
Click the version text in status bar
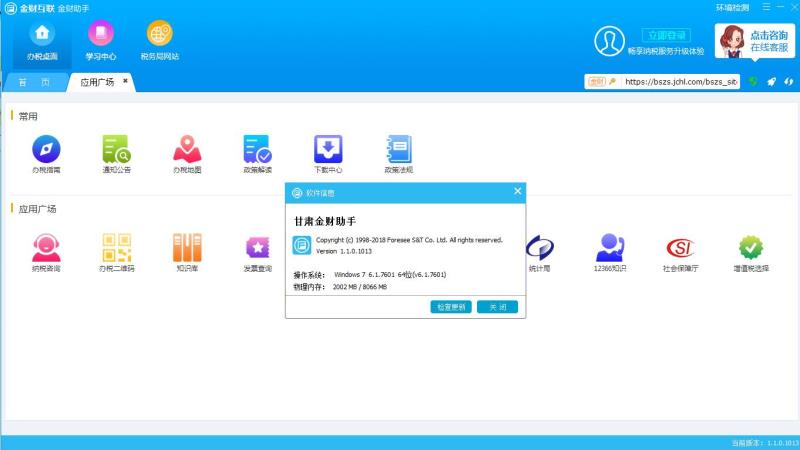(x=765, y=443)
